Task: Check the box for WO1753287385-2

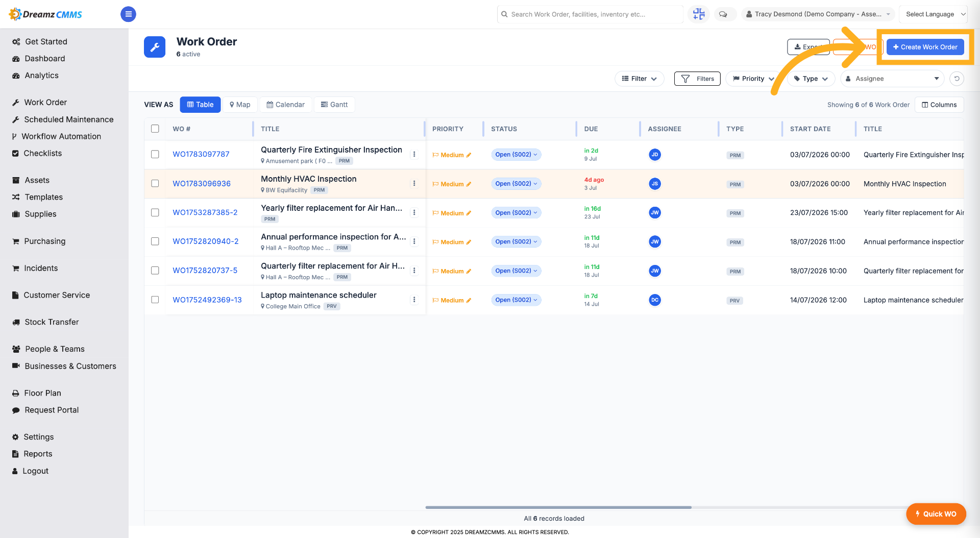Action: click(155, 212)
